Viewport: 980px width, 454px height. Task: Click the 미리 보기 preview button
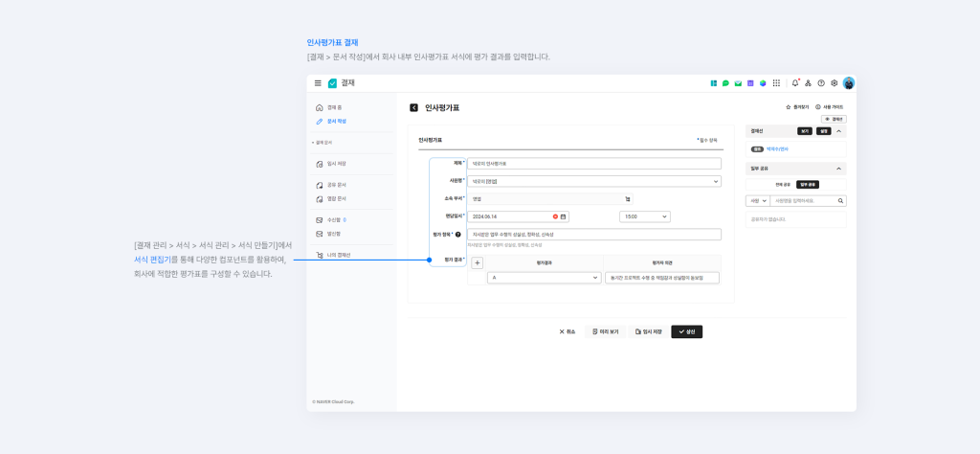[x=605, y=332]
